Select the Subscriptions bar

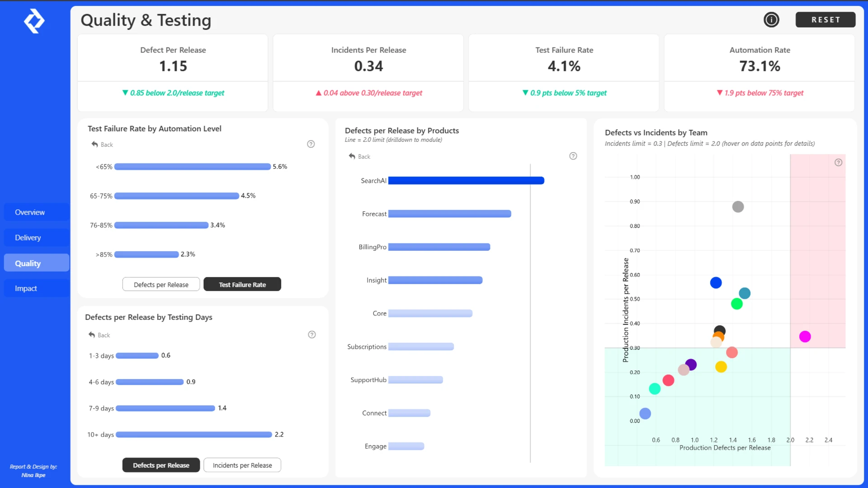point(421,347)
